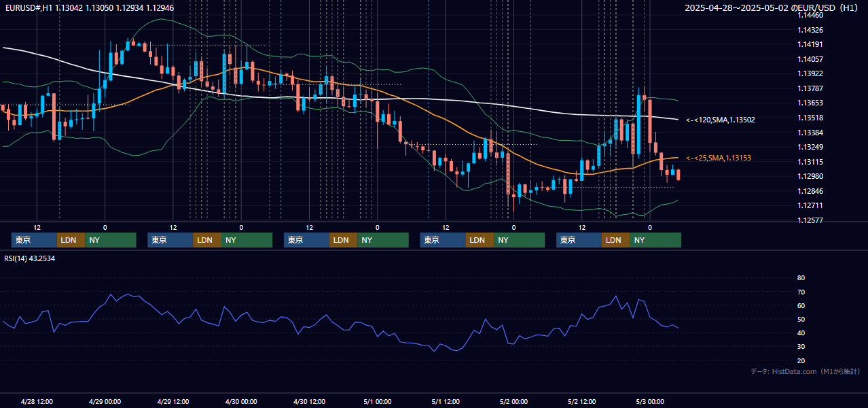Click the 5/2 12:00 time axis label
This screenshot has height=408, width=868.
(582, 401)
